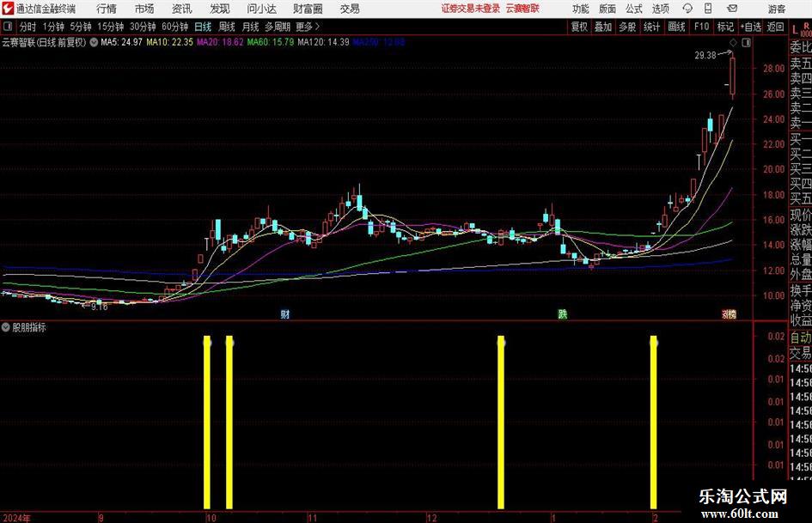
Task: Switch to 15分钟 period
Action: (x=110, y=27)
